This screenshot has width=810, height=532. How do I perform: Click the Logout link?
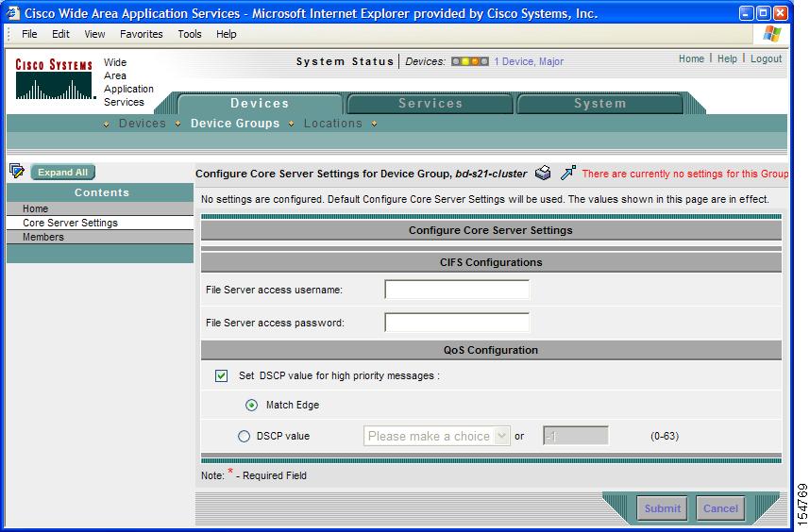coord(766,58)
